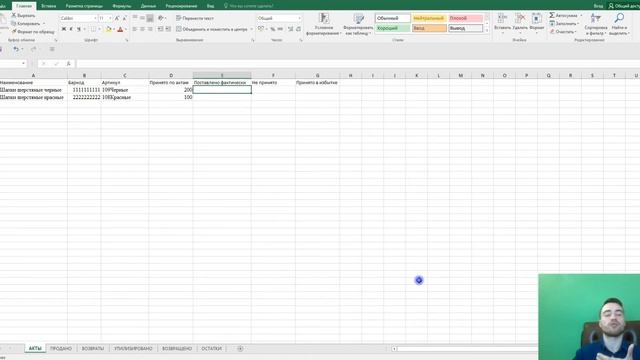Open the number format Общий dropdown
This screenshot has height=360, width=640.
[299, 18]
